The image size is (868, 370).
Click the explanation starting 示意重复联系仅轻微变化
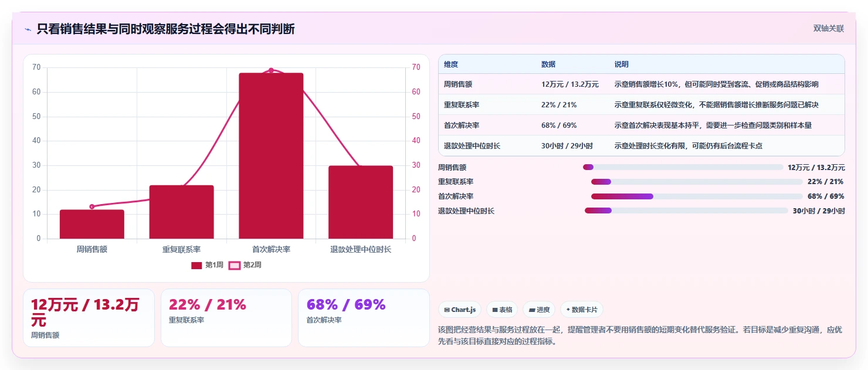tap(716, 105)
